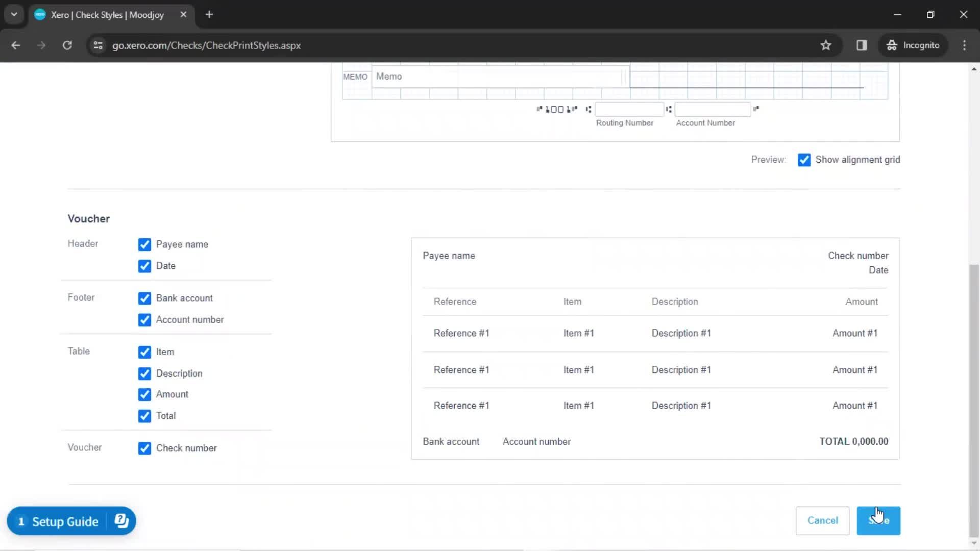
Task: Click Check number in voucher preview
Action: pyautogui.click(x=858, y=256)
